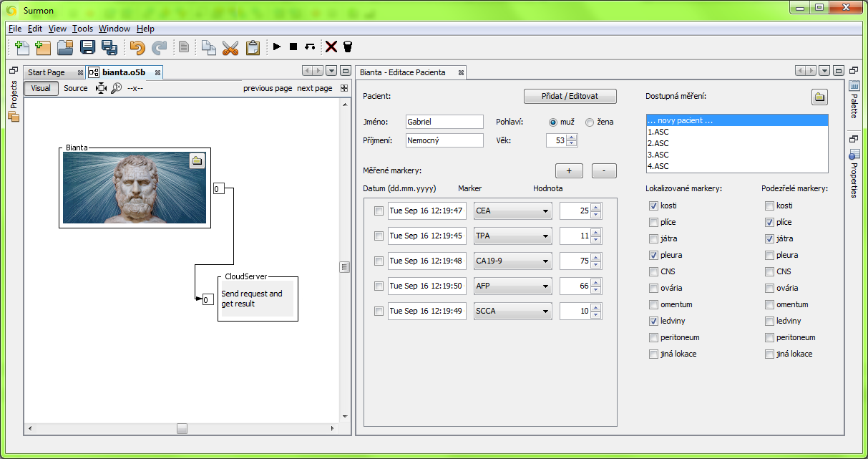
Task: Click the Jméno field containing Gabriel
Action: click(x=444, y=122)
